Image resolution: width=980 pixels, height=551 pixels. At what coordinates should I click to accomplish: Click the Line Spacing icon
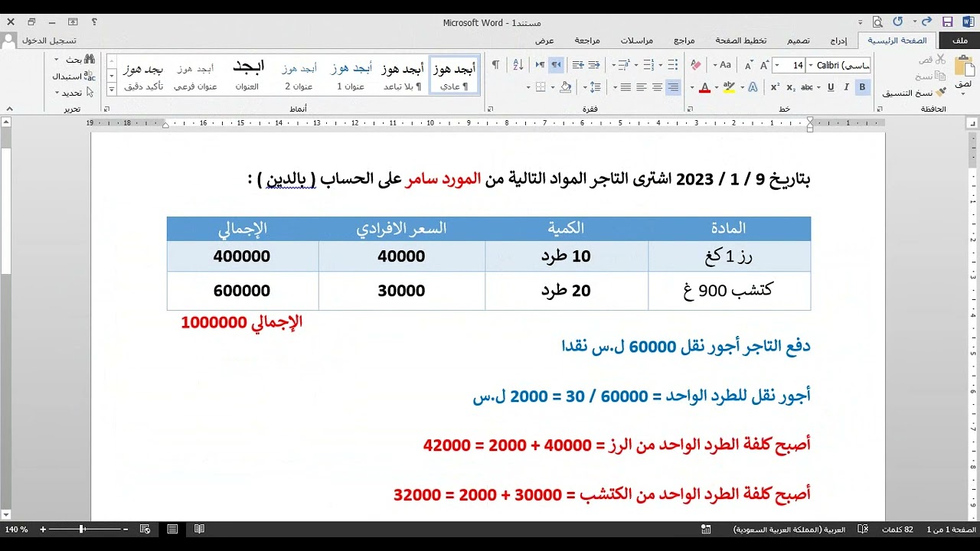point(595,87)
